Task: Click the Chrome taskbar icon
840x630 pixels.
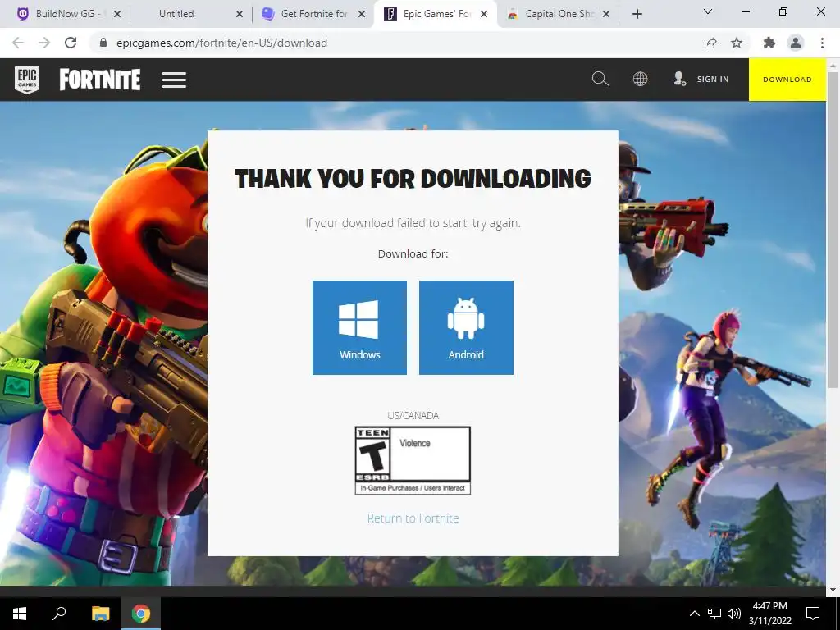Action: (x=141, y=614)
